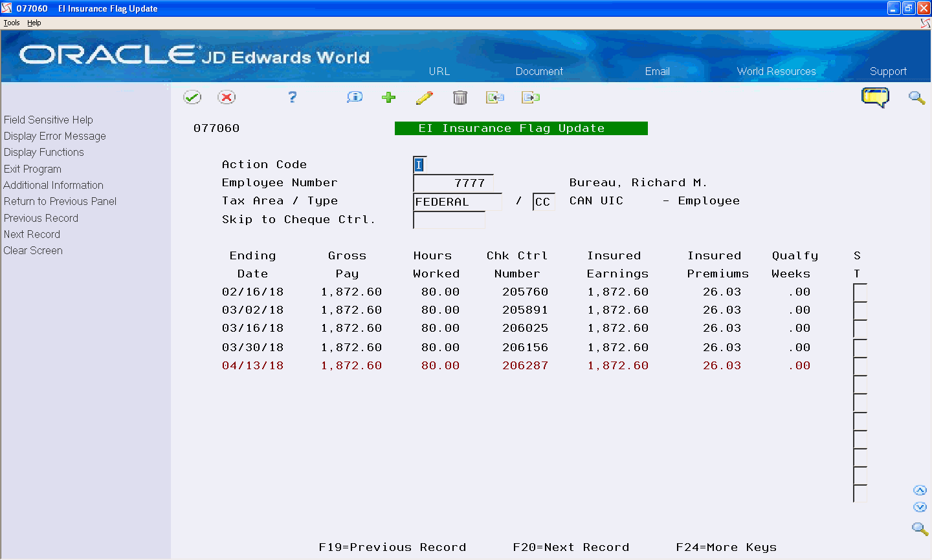This screenshot has width=932, height=560.
Task: Select Exit Program in the sidebar
Action: click(32, 169)
